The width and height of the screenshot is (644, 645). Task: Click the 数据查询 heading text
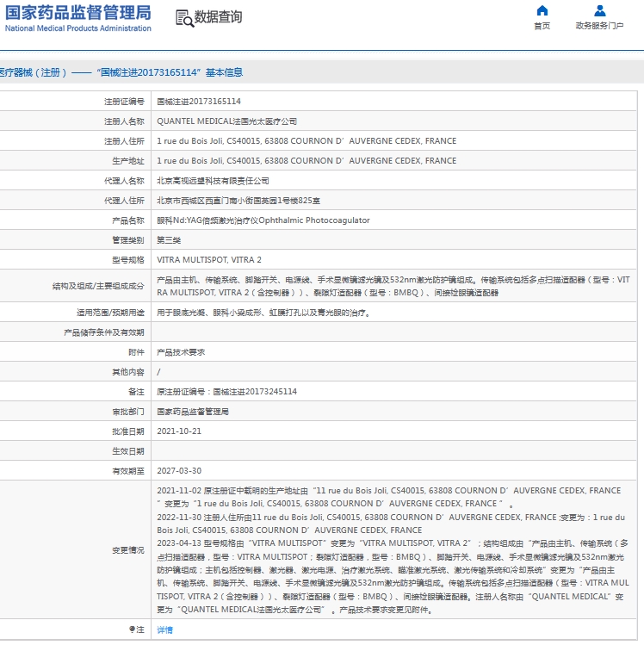click(x=218, y=17)
